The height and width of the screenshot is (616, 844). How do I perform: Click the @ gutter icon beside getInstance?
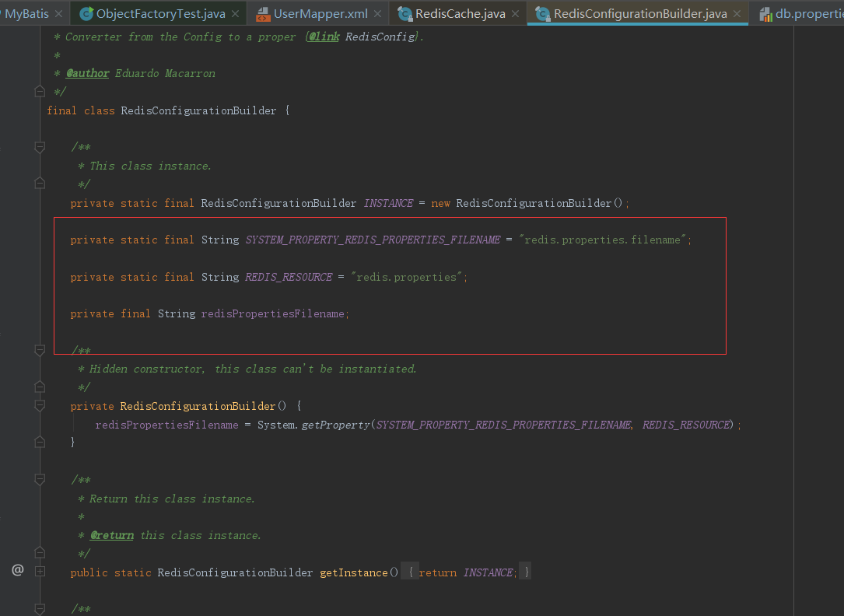tap(18, 570)
